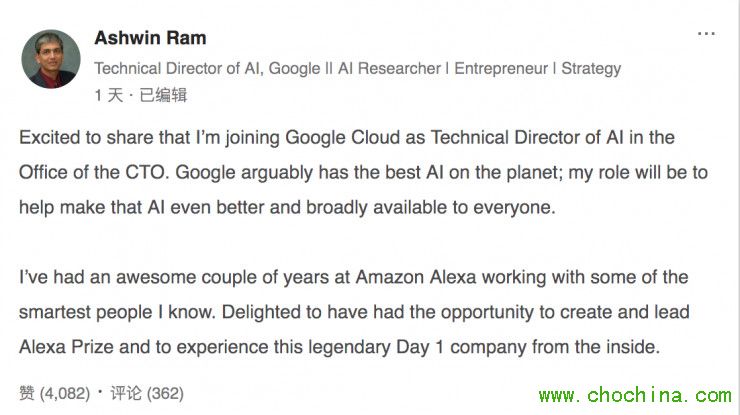Viewport: 740px width, 415px height.
Task: Open the three-dot post options menu
Action: [x=706, y=33]
